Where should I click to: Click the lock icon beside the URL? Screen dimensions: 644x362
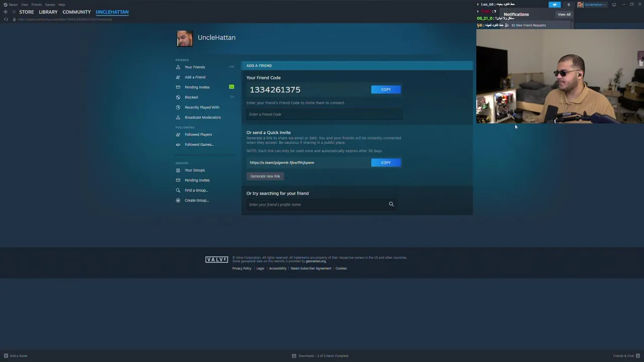point(14,19)
